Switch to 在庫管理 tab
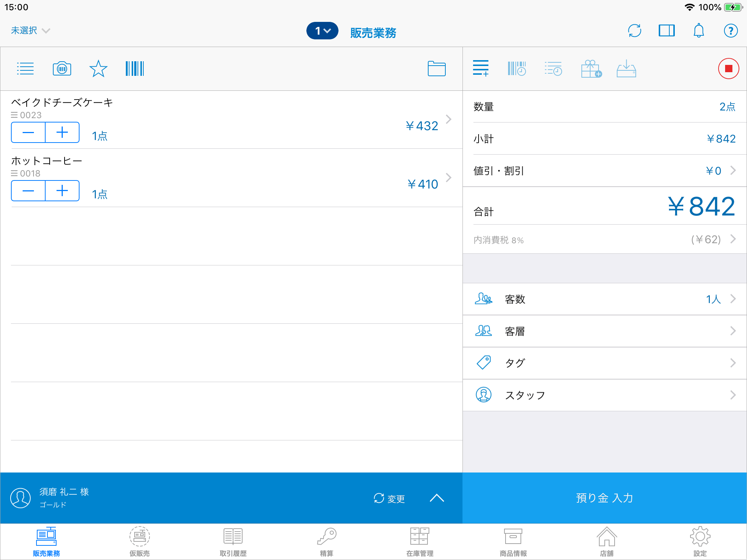This screenshot has width=747, height=560. tap(419, 542)
